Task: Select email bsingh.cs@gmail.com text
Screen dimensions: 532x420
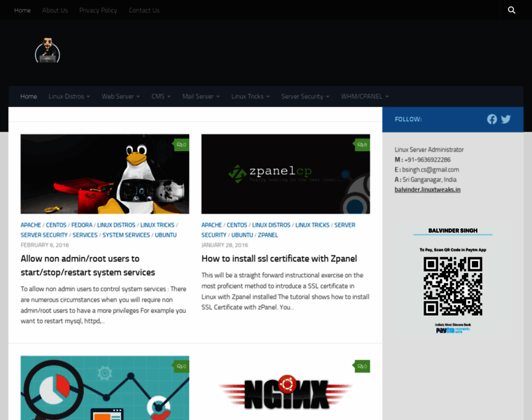Action: 430,169
